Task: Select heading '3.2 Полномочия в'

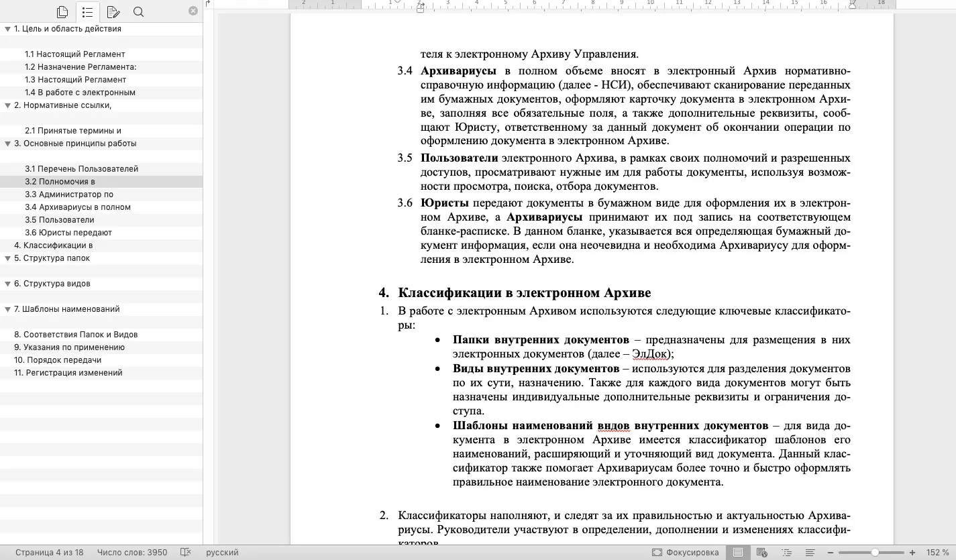Action: coord(101,182)
